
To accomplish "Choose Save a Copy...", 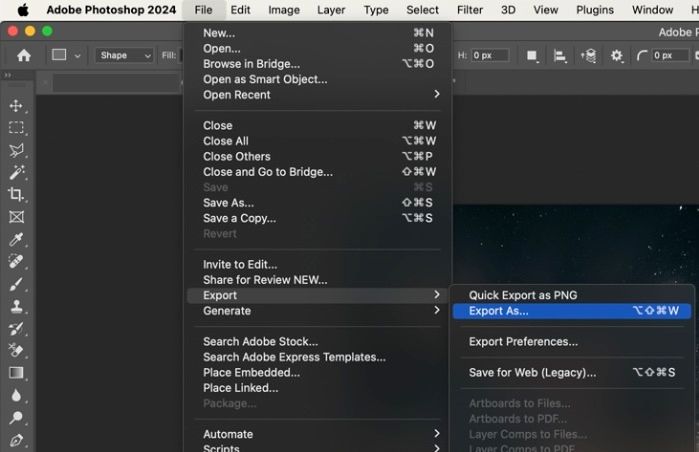I will [x=318, y=218].
